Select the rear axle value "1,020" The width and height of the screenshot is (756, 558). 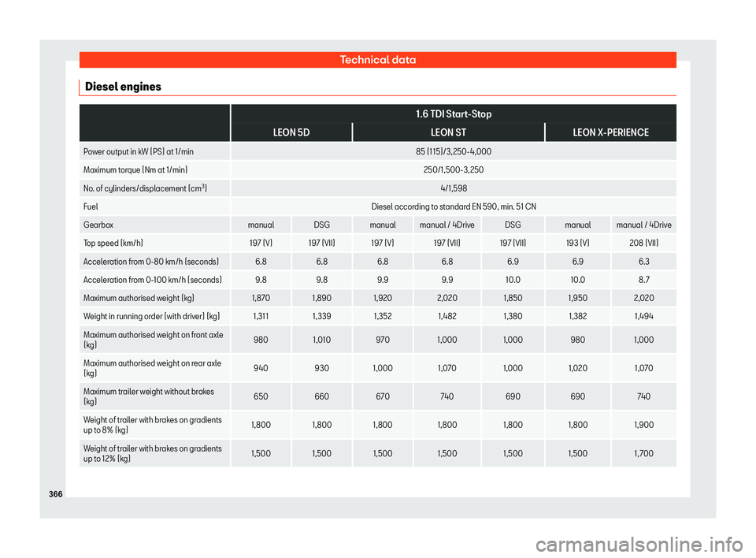click(x=577, y=368)
